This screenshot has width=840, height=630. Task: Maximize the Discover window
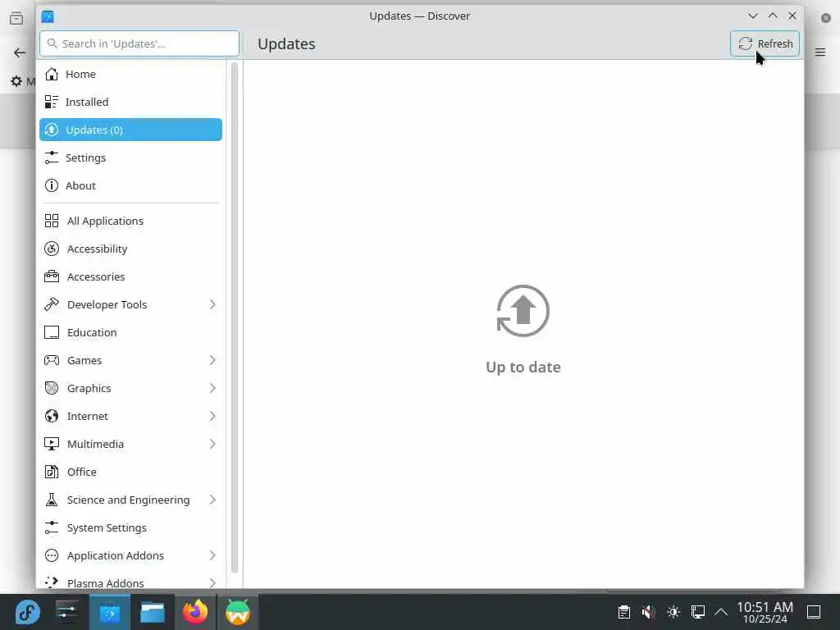click(x=773, y=16)
